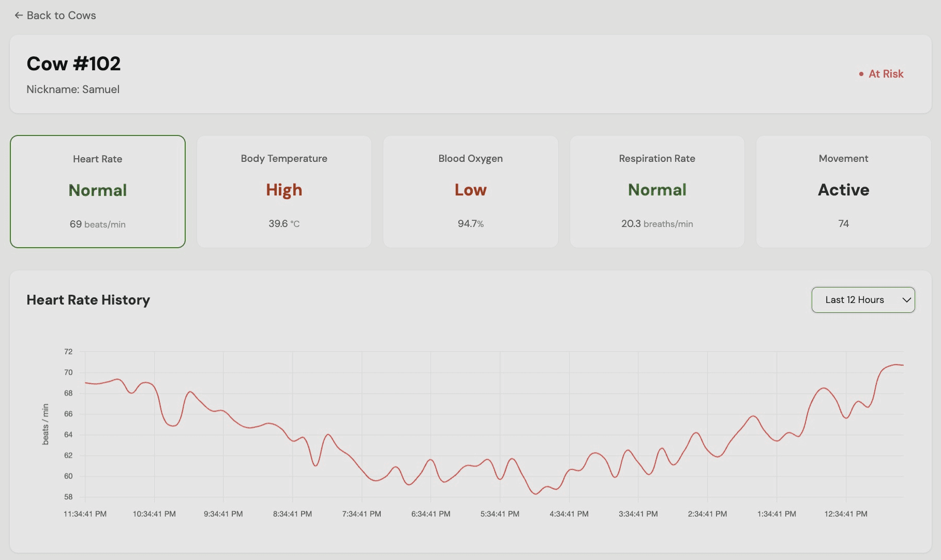Click the Nickname: Samuel text

pyautogui.click(x=73, y=89)
